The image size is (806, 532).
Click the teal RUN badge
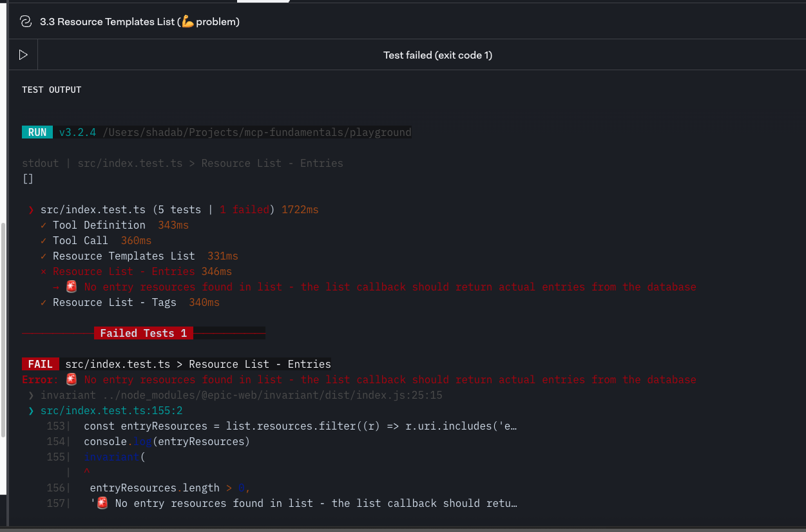(x=37, y=132)
